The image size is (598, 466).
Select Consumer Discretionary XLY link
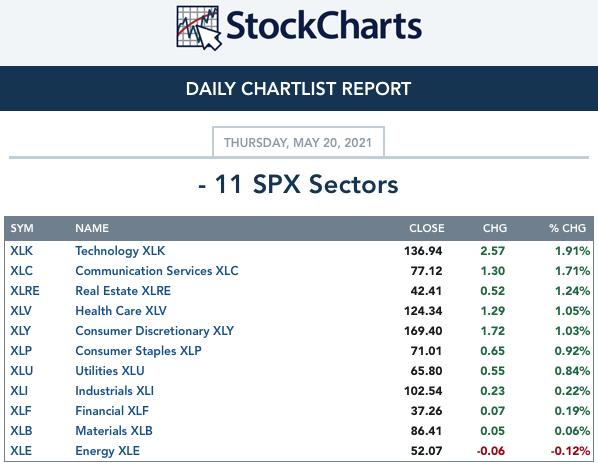[154, 331]
